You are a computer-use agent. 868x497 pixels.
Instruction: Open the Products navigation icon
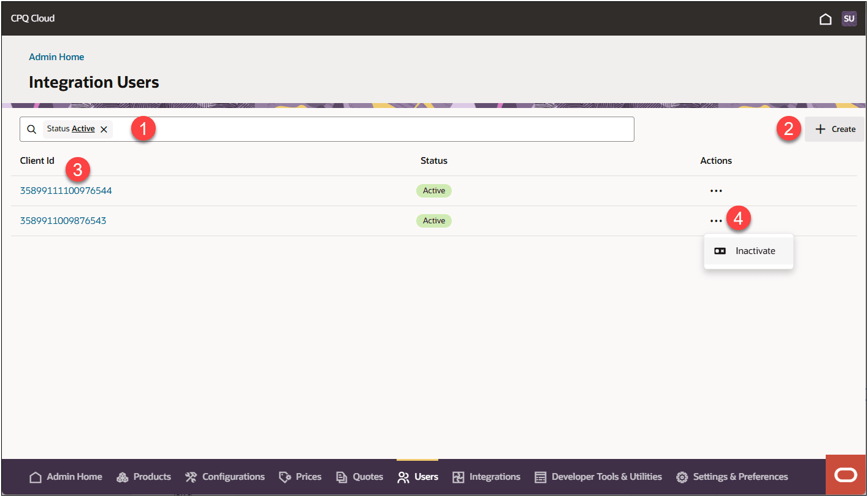123,477
